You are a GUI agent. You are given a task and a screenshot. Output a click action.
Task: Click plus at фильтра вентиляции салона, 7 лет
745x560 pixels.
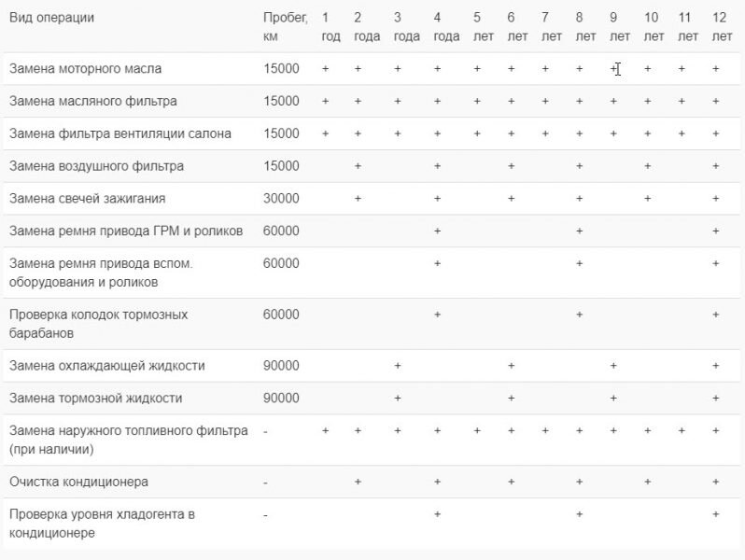pyautogui.click(x=545, y=134)
